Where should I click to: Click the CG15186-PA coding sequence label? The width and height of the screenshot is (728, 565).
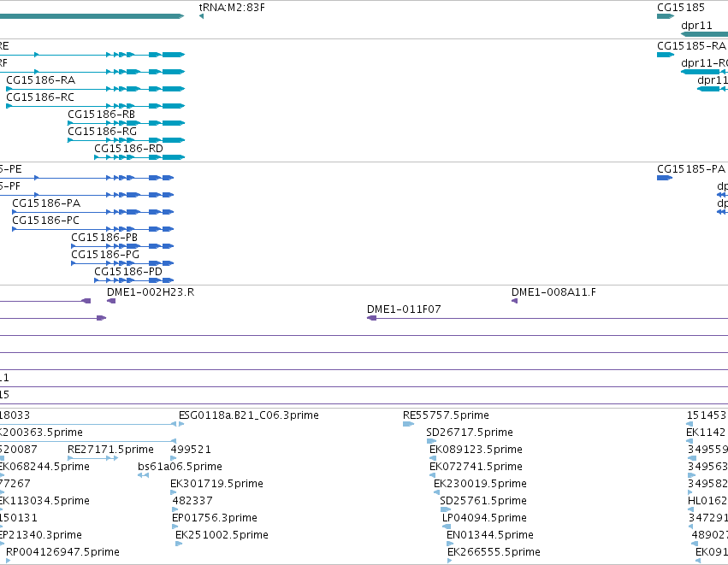tap(46, 203)
